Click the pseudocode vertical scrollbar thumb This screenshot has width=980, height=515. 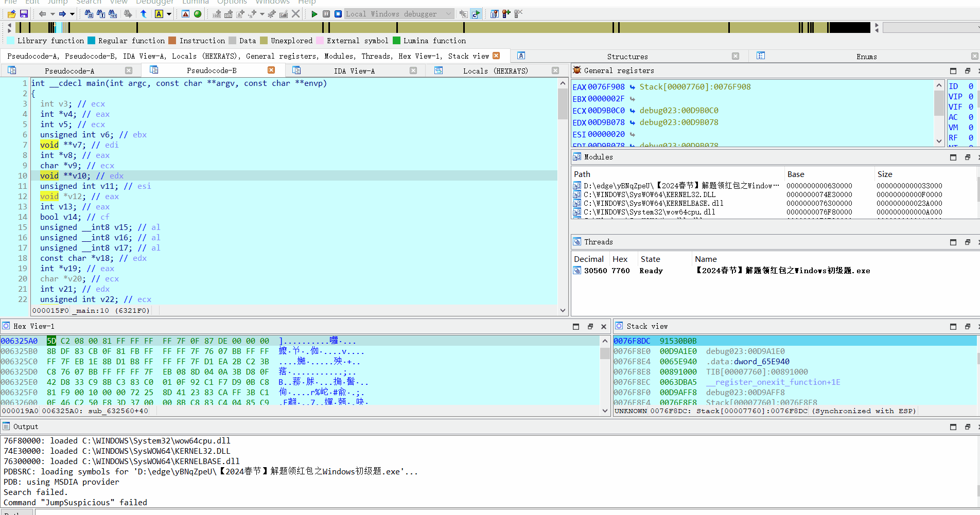pyautogui.click(x=563, y=103)
